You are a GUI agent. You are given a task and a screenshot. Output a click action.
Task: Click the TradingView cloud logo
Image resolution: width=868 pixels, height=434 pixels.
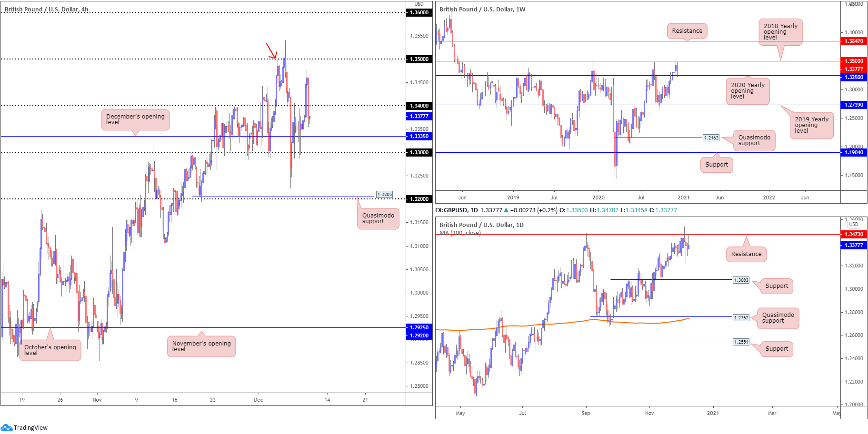(7, 427)
